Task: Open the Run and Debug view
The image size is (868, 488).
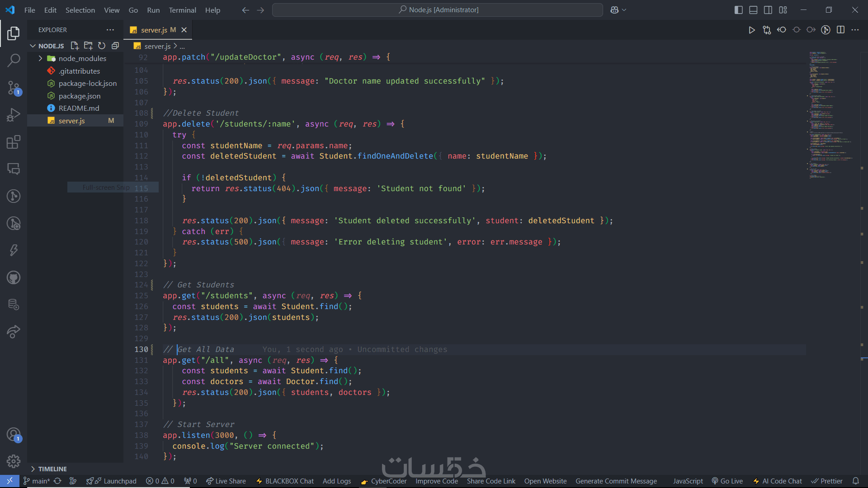Action: 14,115
